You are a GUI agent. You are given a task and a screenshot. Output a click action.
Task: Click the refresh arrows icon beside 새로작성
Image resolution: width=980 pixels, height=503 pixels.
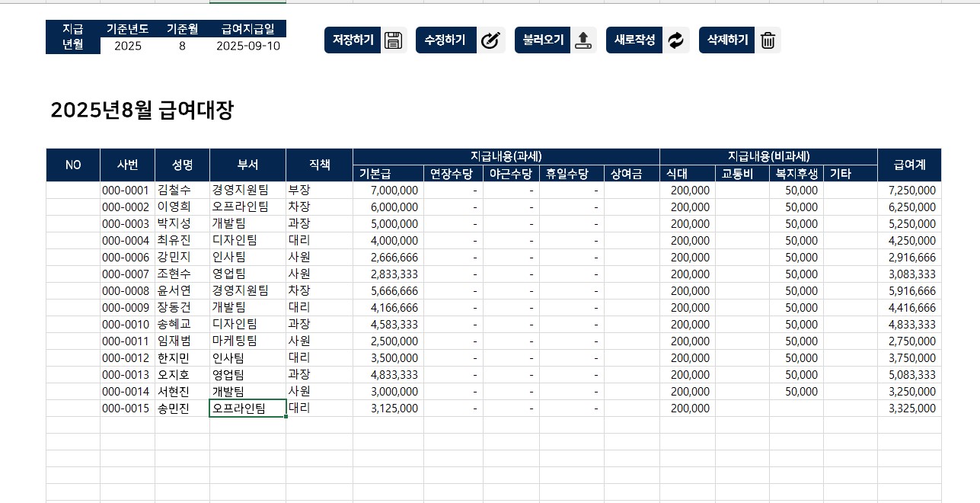point(675,40)
